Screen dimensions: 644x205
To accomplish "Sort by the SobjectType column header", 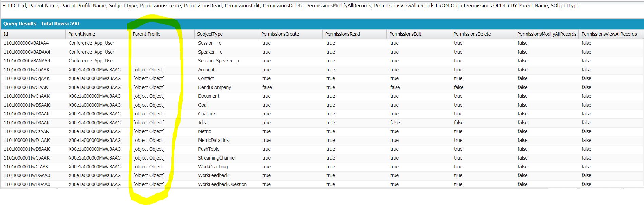I will [x=226, y=34].
